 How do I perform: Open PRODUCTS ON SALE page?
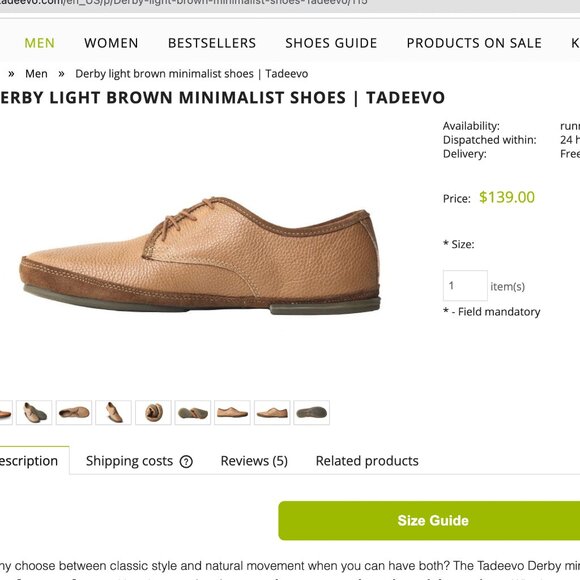[x=474, y=43]
